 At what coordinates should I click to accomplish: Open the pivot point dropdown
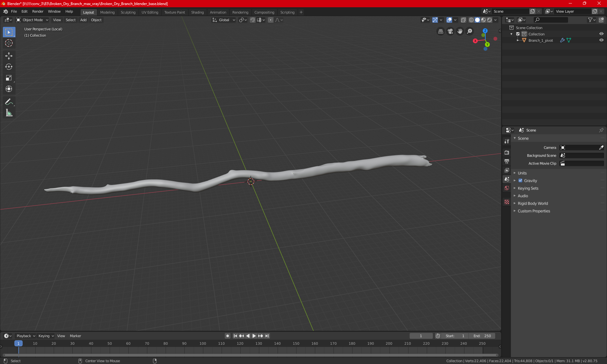pyautogui.click(x=243, y=20)
